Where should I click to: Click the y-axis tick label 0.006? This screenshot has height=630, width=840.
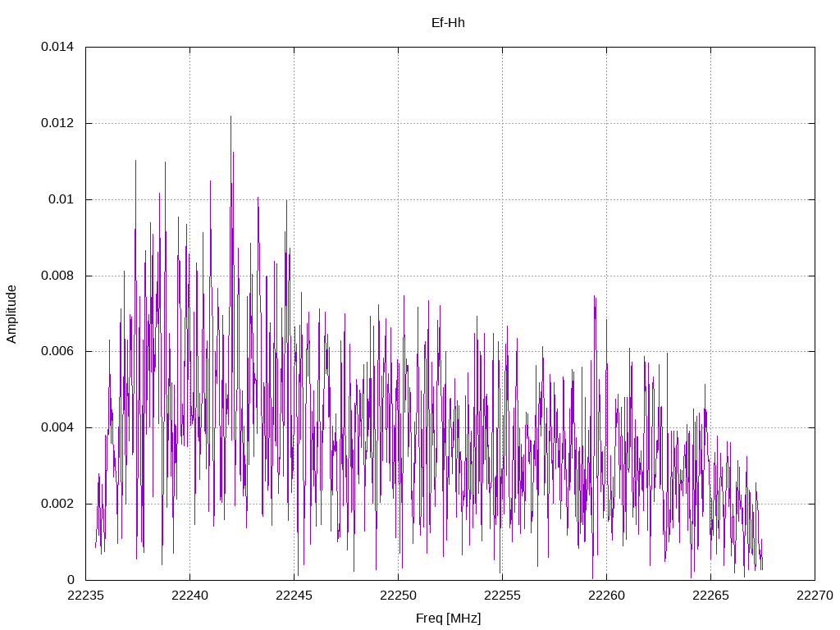[57, 351]
